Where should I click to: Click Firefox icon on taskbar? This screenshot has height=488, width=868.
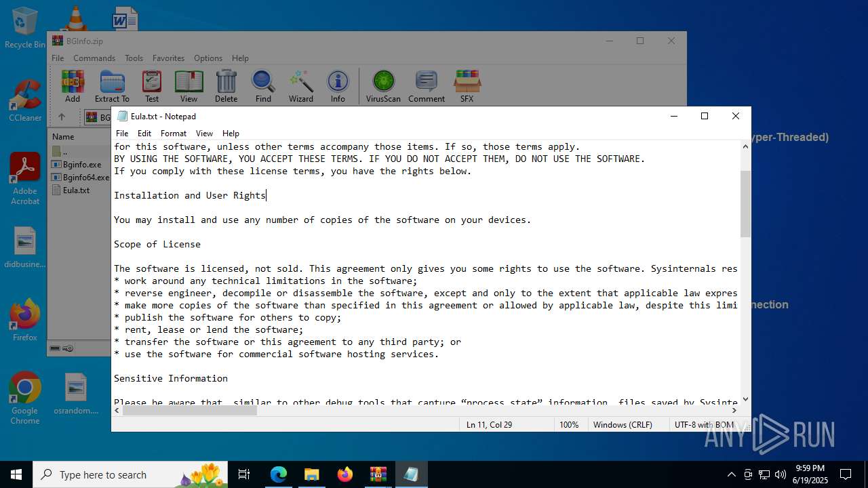coord(345,474)
